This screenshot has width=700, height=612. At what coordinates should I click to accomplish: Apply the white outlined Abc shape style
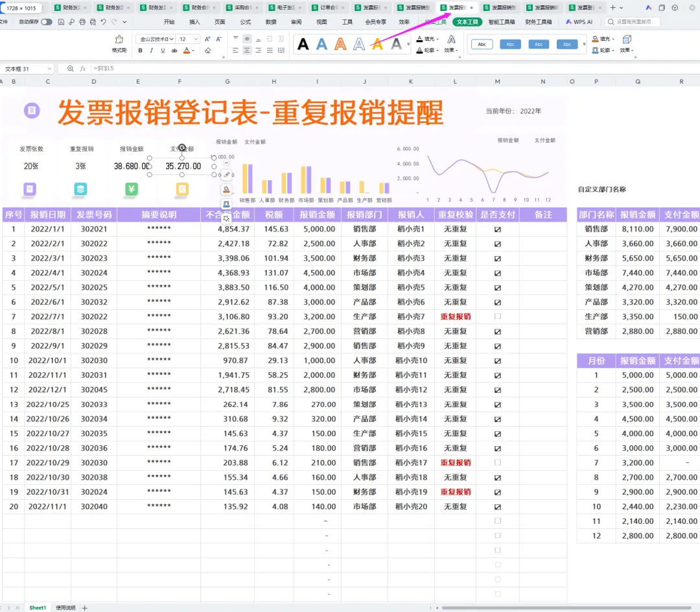click(482, 44)
